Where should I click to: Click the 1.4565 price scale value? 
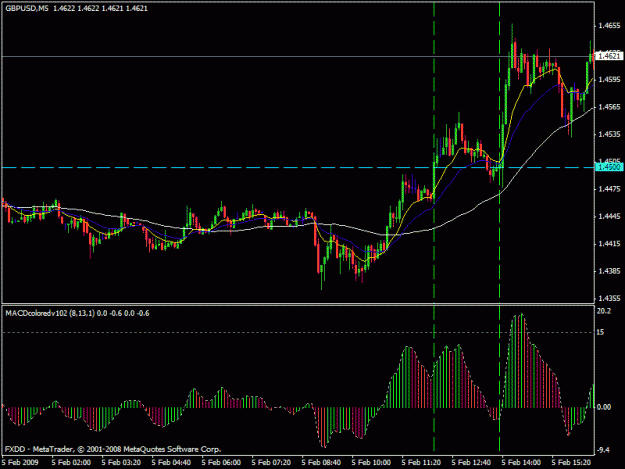tap(609, 107)
